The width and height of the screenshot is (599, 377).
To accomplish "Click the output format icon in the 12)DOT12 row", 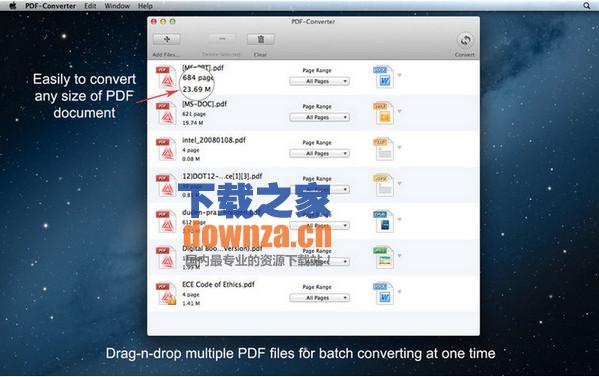I will pyautogui.click(x=383, y=185).
